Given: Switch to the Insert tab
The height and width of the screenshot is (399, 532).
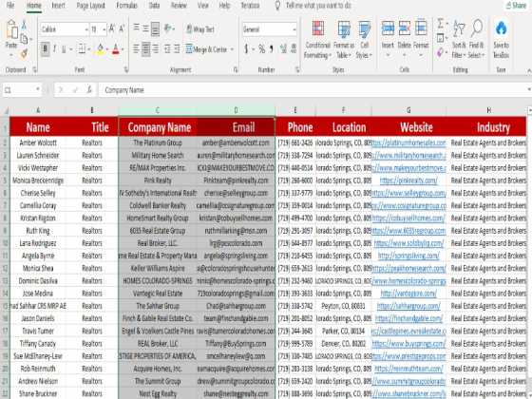Looking at the screenshot, I should [x=58, y=6].
